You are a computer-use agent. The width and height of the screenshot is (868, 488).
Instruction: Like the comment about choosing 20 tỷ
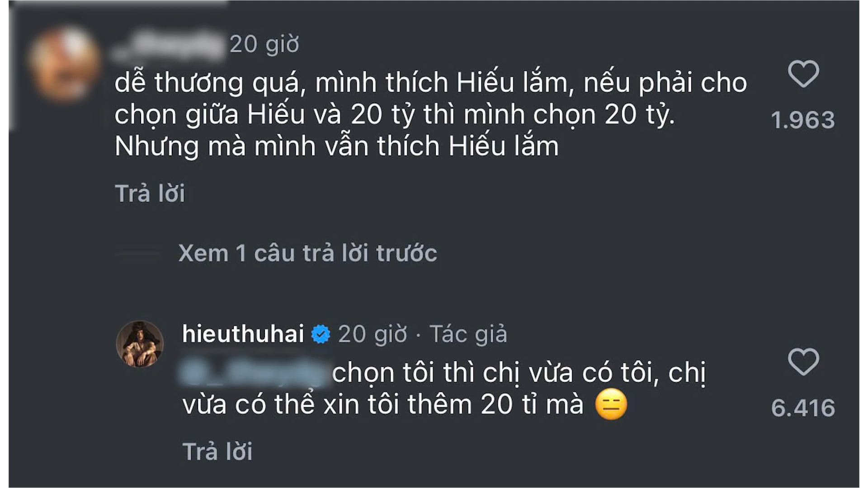(803, 74)
